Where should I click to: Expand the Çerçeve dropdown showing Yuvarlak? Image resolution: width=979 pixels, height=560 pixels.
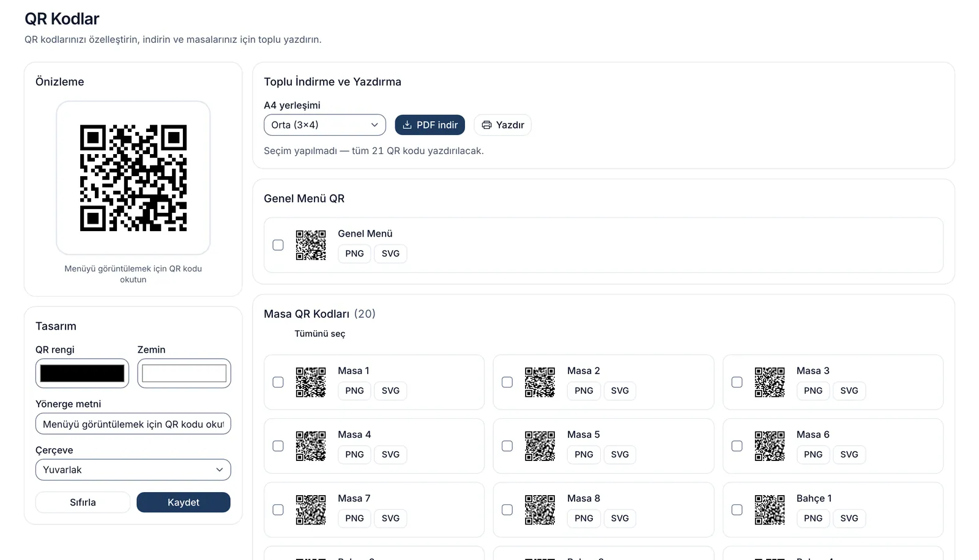[133, 470]
